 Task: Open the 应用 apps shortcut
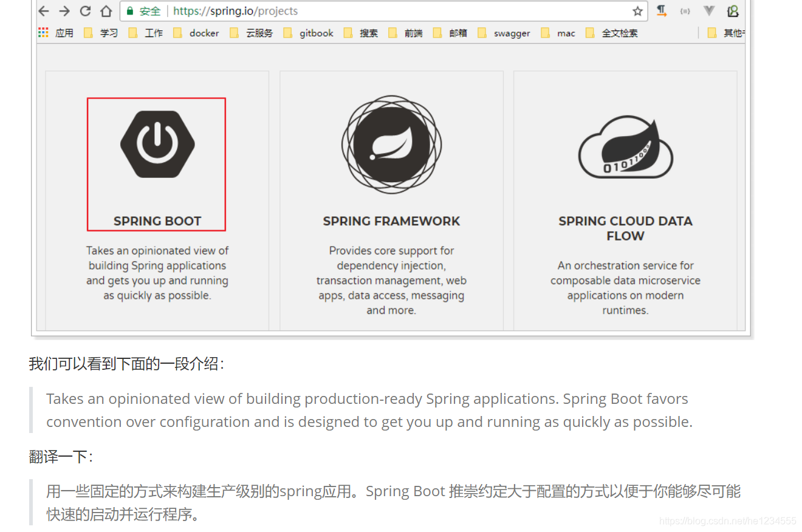pos(55,33)
